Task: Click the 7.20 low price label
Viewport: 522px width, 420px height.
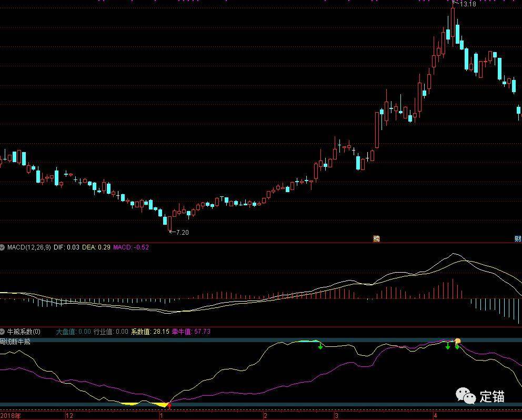Action: point(182,233)
